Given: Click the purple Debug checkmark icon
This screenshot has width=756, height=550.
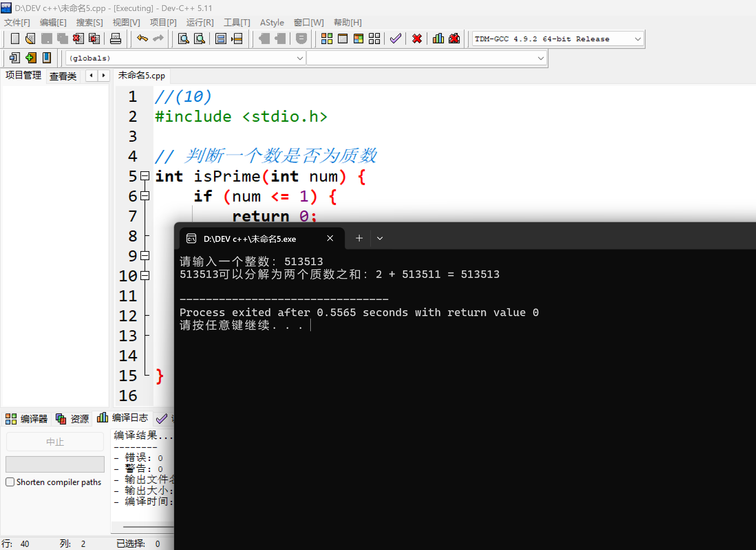Looking at the screenshot, I should pyautogui.click(x=396, y=39).
